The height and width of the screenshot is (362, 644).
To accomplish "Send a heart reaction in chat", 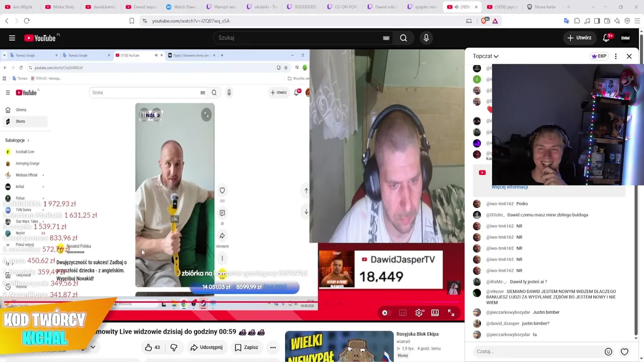I will tap(624, 352).
